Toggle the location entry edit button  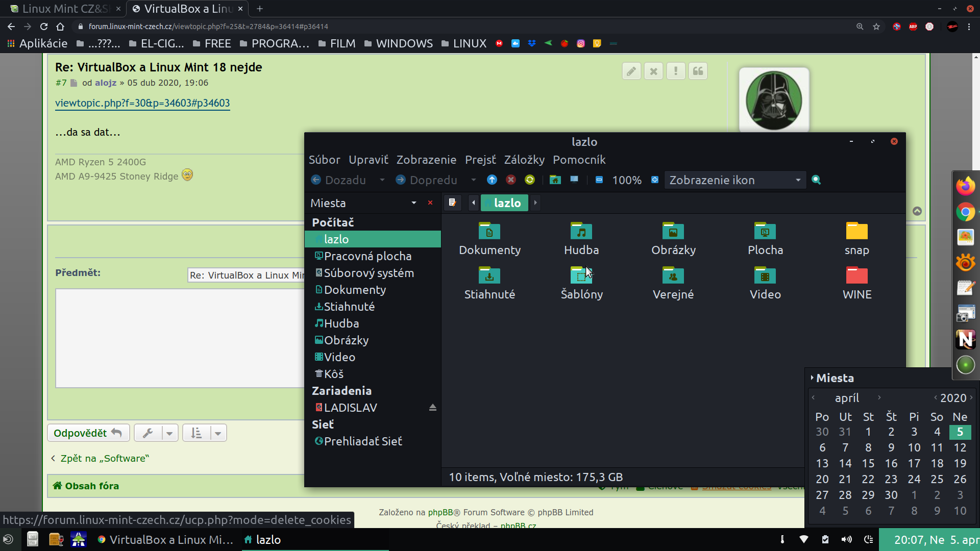click(x=452, y=203)
